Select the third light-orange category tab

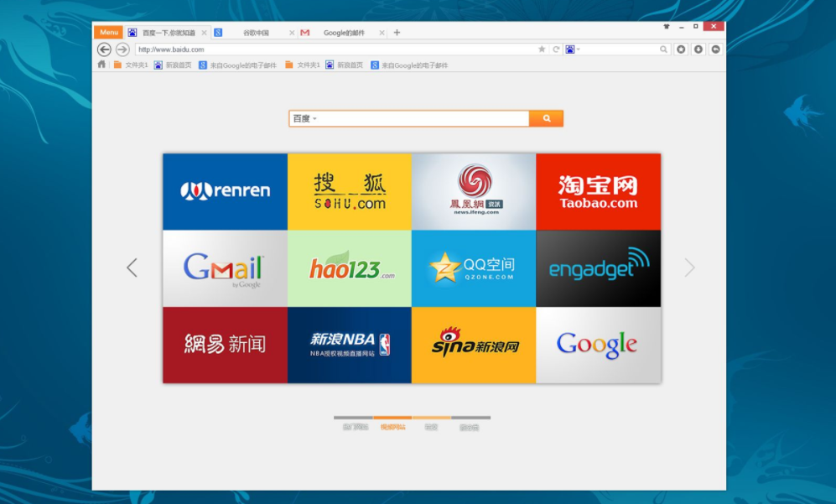pos(431,423)
